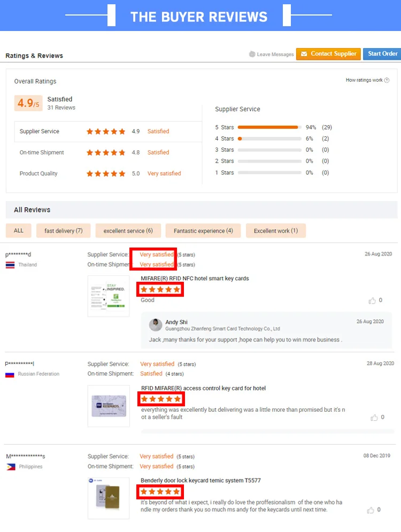Filter reviews by excellent service (6)
The height and width of the screenshot is (532, 401).
[x=128, y=231]
